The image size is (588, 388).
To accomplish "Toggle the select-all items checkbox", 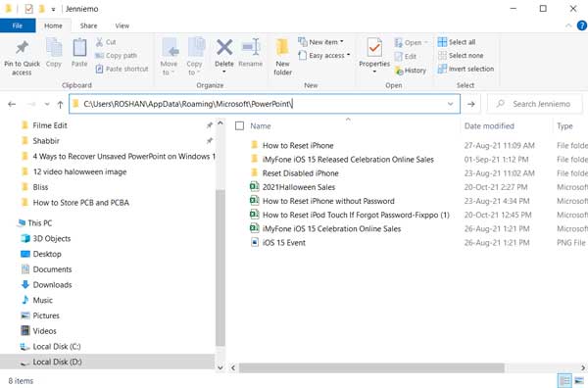I will point(239,126).
